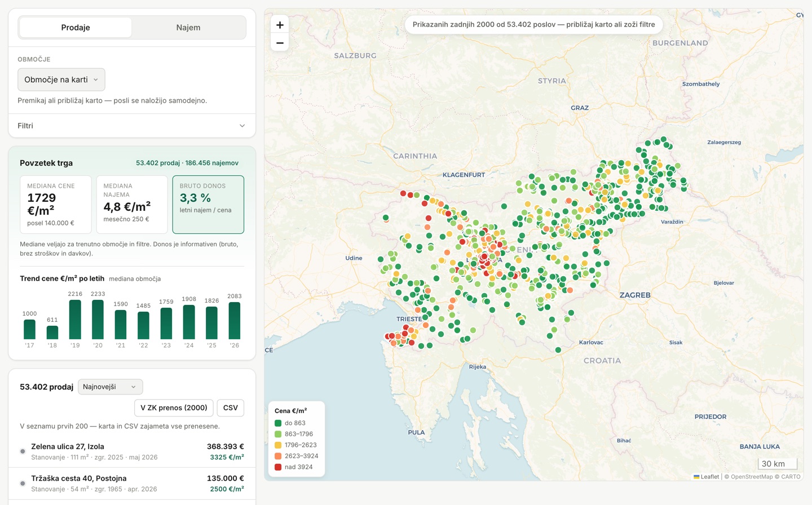Click the BANJA LUKA label on the map
The height and width of the screenshot is (505, 812).
[760, 446]
